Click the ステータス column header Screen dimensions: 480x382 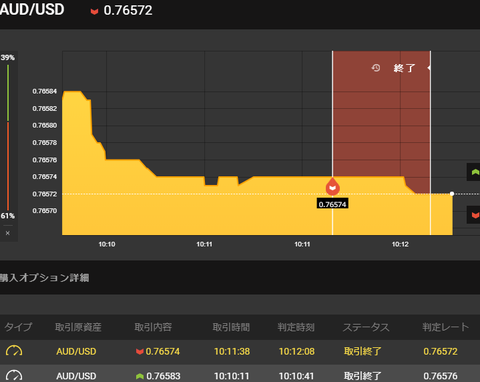coord(366,327)
